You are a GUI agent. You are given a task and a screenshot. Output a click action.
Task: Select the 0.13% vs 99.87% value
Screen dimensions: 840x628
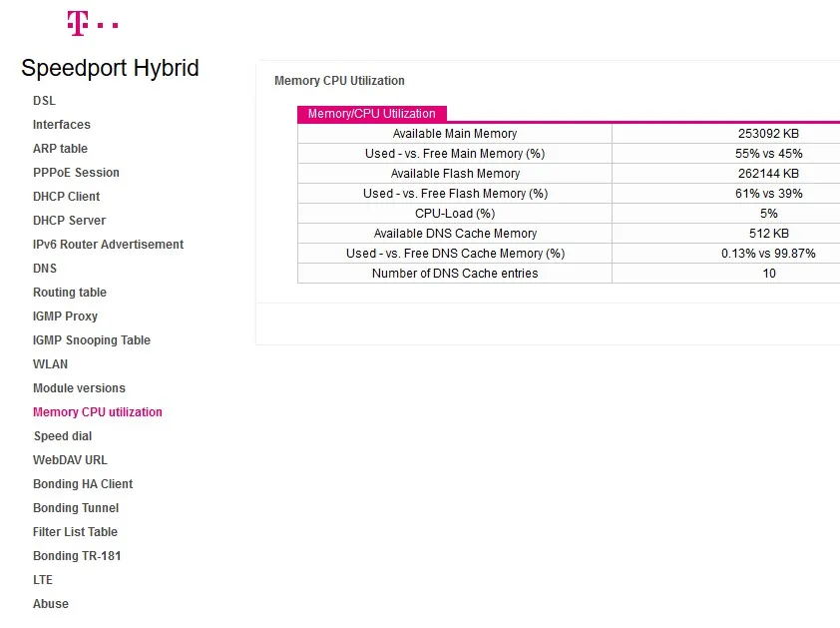[x=768, y=254]
